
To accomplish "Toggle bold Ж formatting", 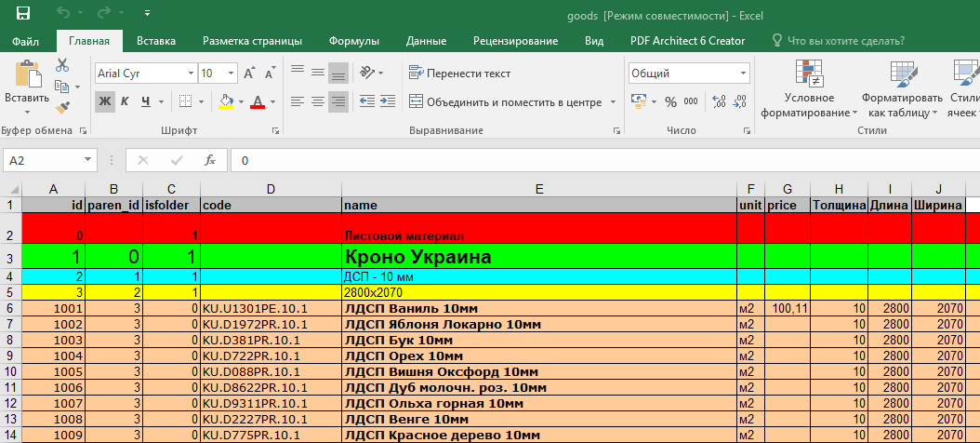I will pos(105,101).
